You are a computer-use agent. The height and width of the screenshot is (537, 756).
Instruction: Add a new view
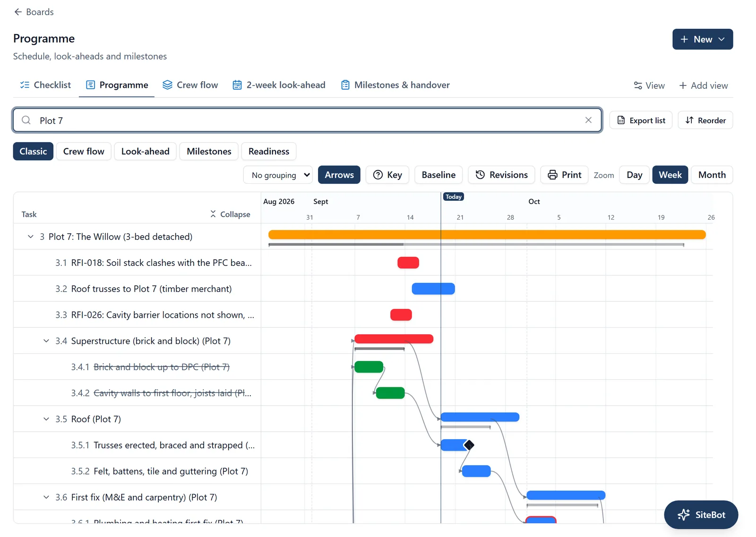(703, 85)
